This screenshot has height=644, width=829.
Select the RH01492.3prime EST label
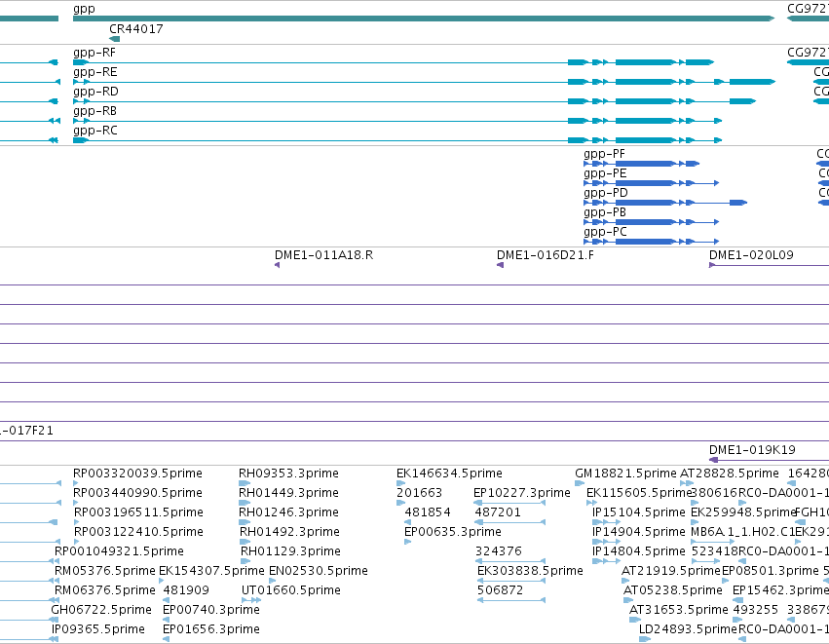point(289,532)
